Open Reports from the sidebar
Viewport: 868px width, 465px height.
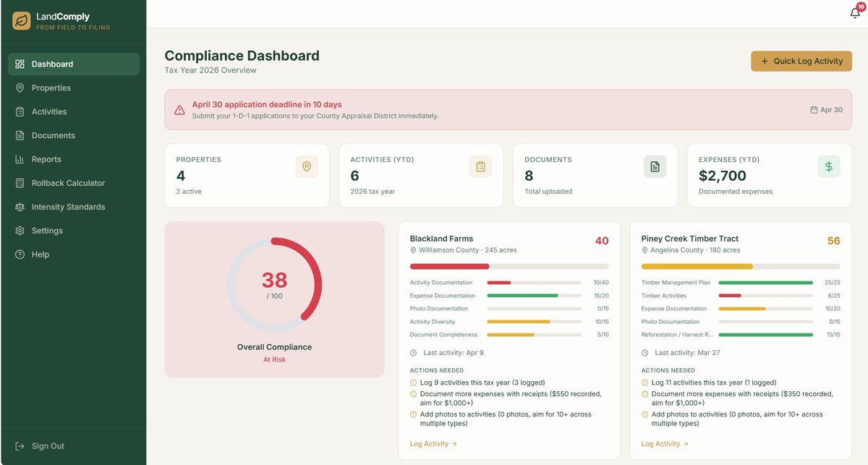[x=74, y=159]
